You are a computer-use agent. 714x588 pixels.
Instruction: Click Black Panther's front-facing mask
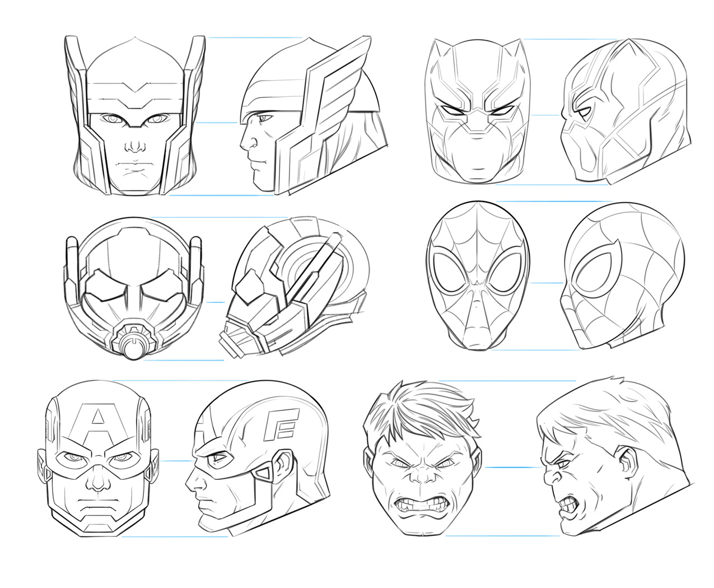point(478,112)
